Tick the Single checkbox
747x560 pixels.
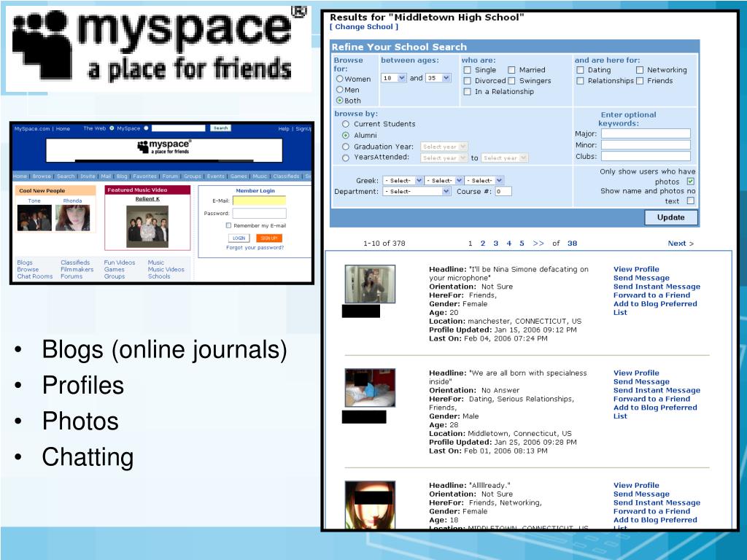click(468, 70)
